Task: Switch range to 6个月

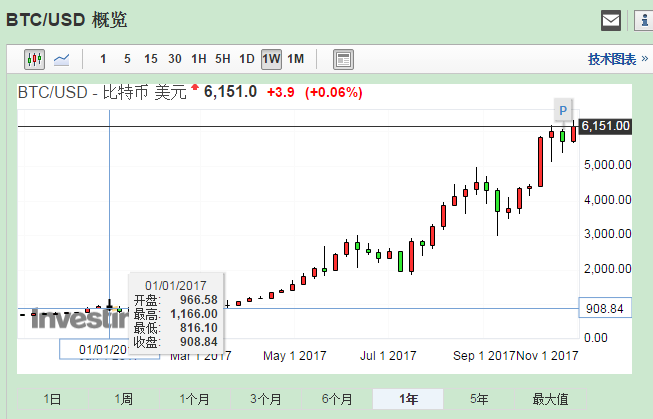Action: click(337, 399)
